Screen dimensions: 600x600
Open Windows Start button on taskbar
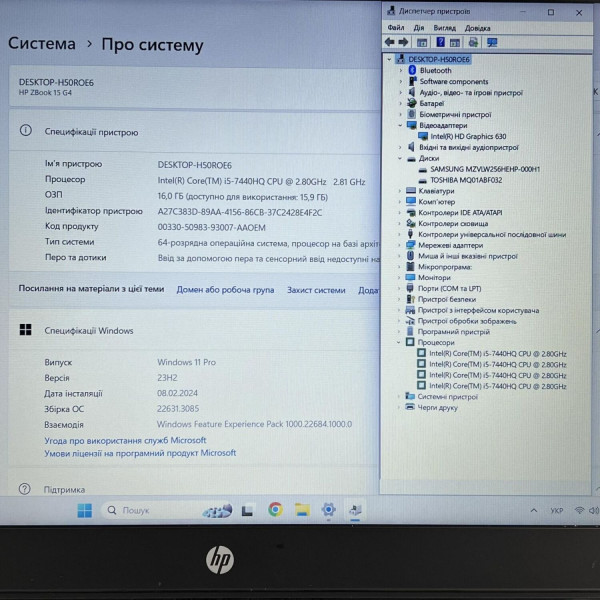(x=85, y=510)
